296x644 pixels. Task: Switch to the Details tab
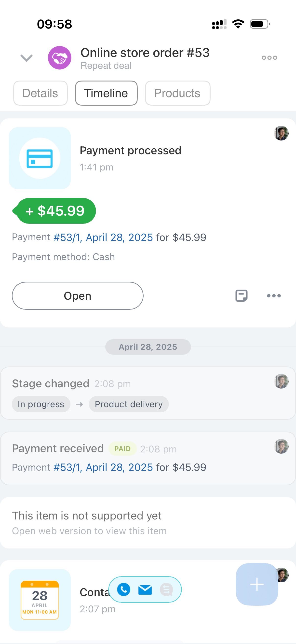pos(40,93)
